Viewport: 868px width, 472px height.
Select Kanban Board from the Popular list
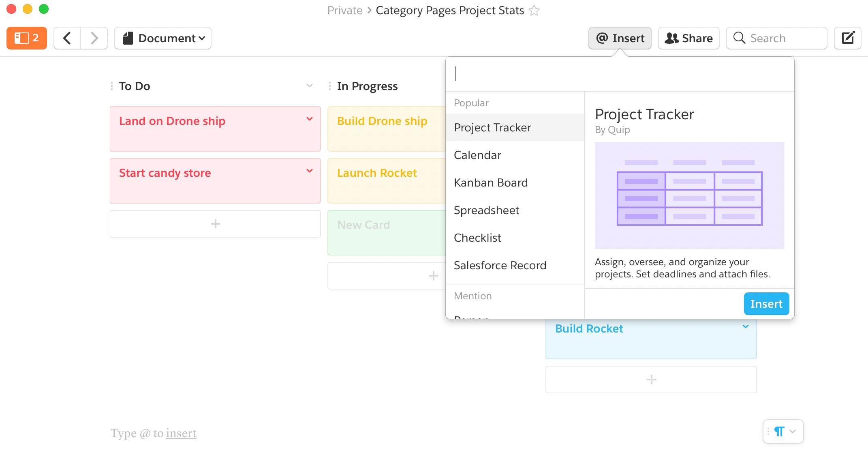(x=491, y=182)
